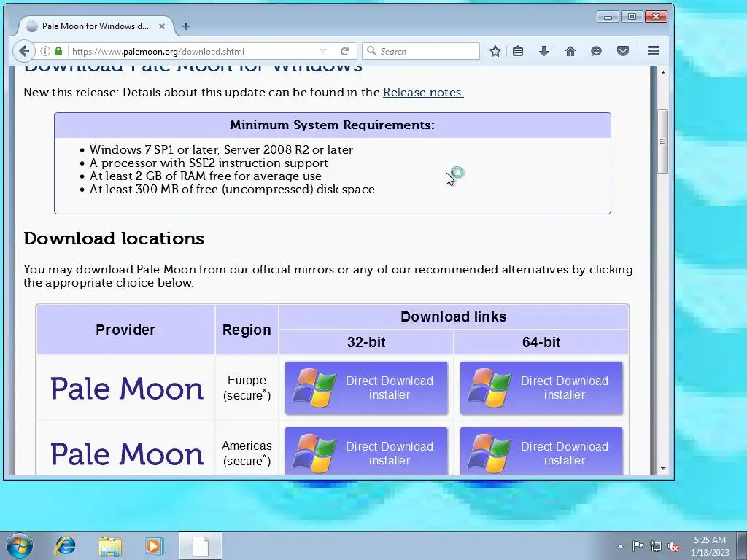Go to the home page icon
The width and height of the screenshot is (747, 560).
(570, 51)
